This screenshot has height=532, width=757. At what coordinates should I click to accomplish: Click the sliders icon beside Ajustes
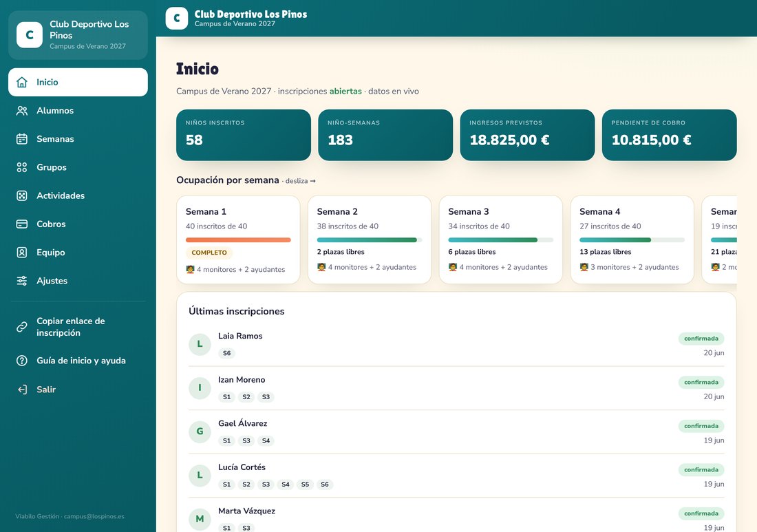coord(22,281)
